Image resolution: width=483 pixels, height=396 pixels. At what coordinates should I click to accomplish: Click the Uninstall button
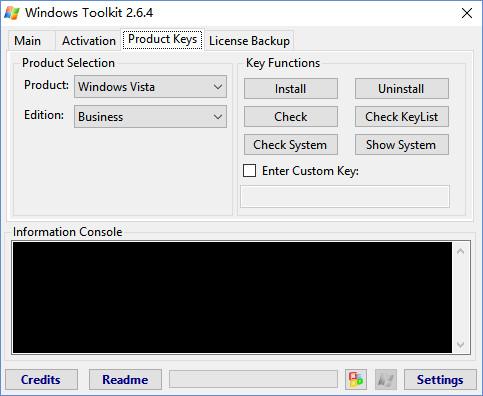[x=402, y=89]
